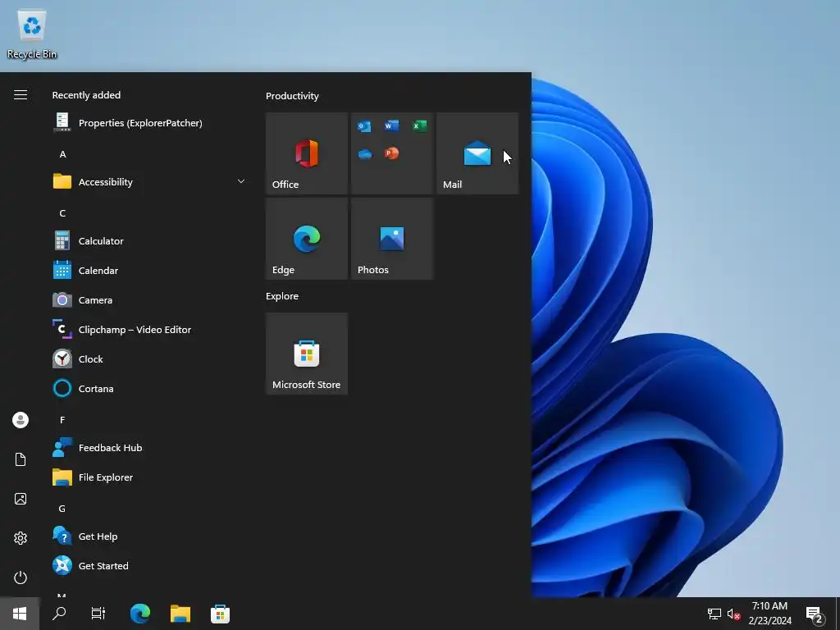Launch Calculator from the app list
This screenshot has height=630, width=840.
(x=150, y=241)
